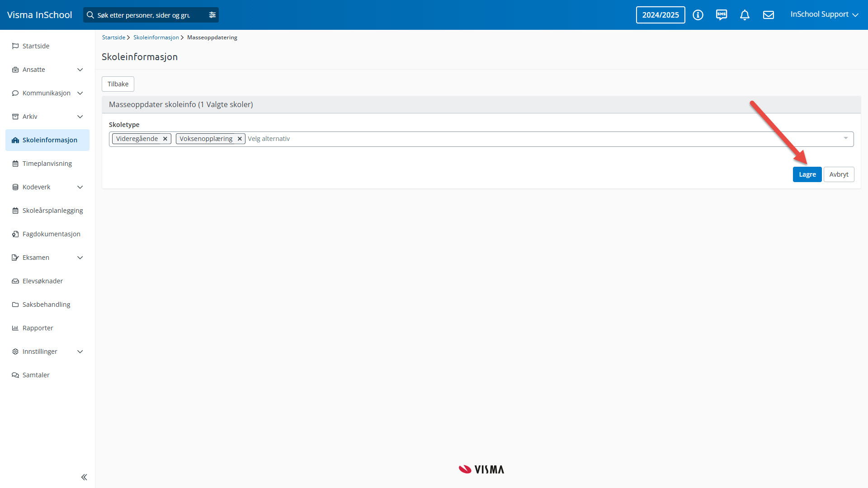Screen dimensions: 868x488
Task: Remove the Videregående tag
Action: pyautogui.click(x=165, y=139)
